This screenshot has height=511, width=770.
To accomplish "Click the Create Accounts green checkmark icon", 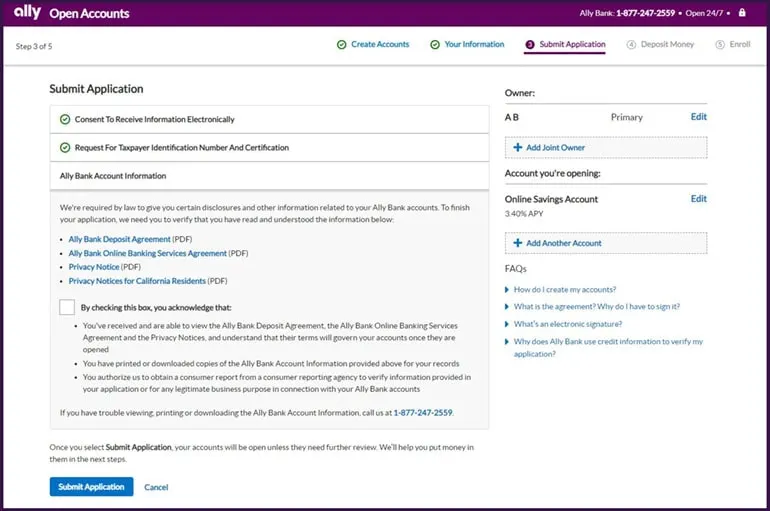I will tap(342, 45).
